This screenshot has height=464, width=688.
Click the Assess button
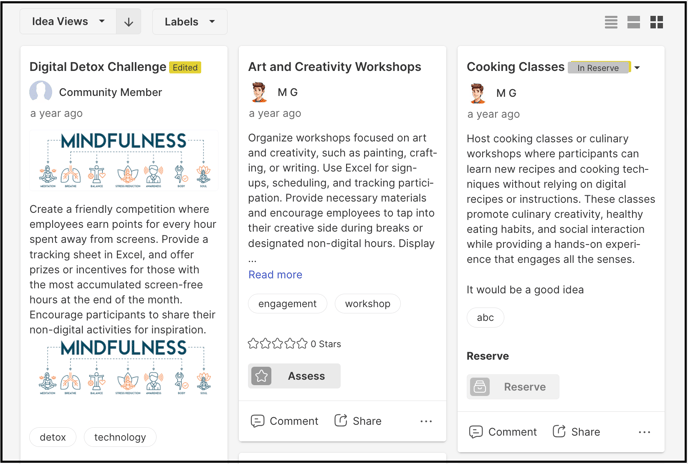(x=294, y=376)
